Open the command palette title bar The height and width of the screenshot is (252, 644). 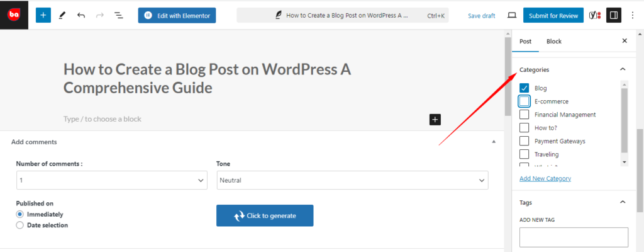pos(343,16)
